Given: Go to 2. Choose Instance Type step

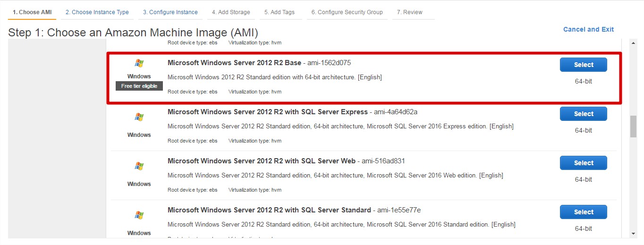Looking at the screenshot, I should [x=97, y=12].
